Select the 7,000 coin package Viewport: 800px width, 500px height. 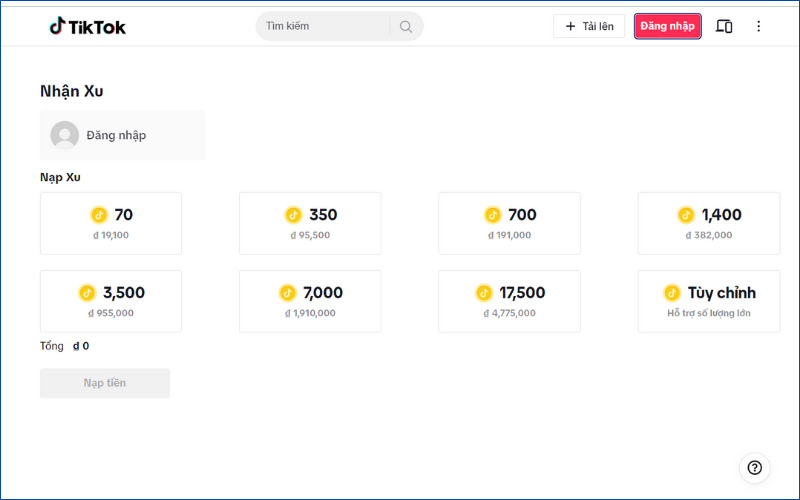[x=310, y=302]
